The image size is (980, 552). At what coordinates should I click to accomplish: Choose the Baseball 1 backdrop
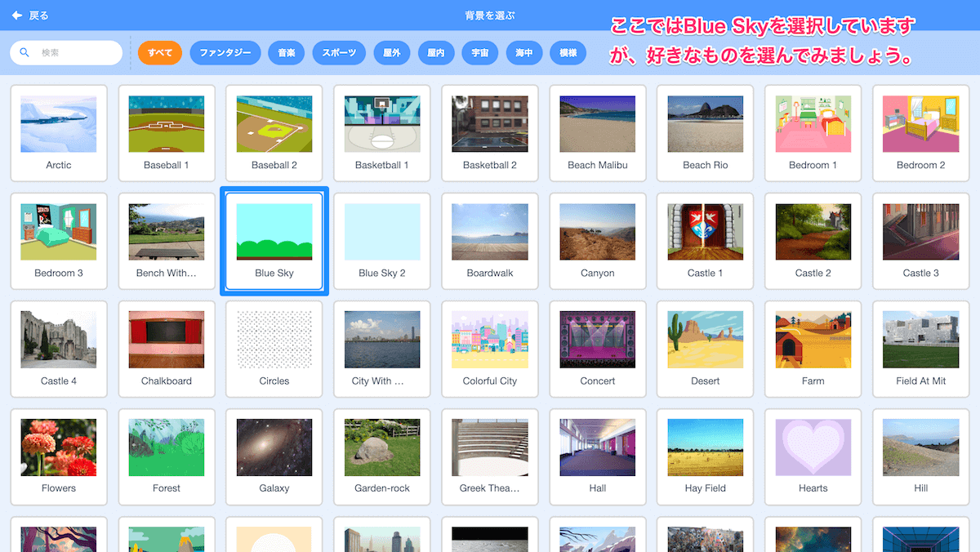click(167, 133)
